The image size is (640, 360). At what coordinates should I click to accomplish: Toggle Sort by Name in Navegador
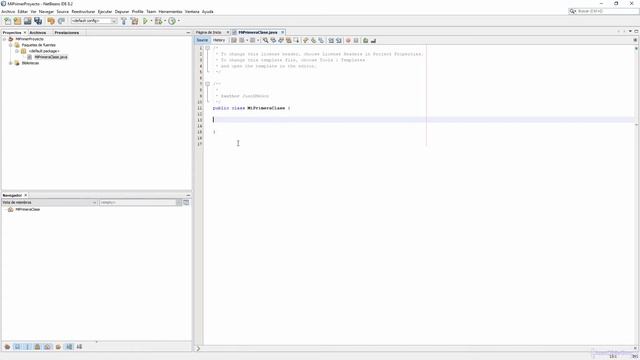pyautogui.click(x=69, y=347)
